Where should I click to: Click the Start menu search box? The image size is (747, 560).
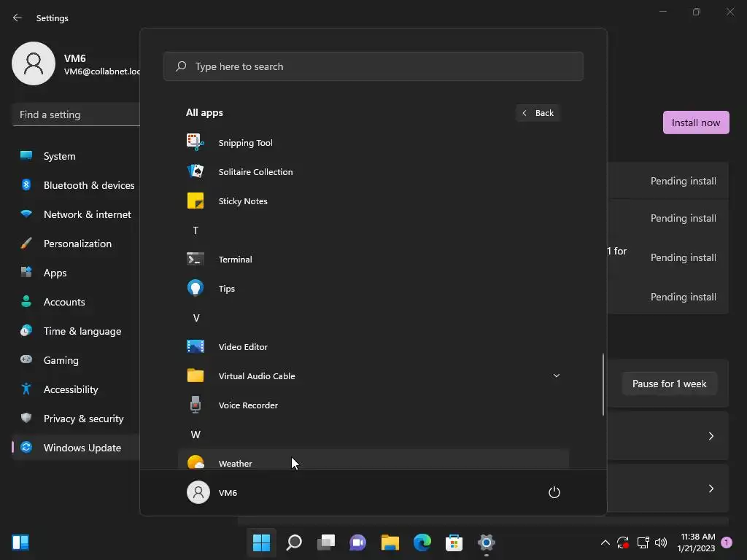pos(373,66)
